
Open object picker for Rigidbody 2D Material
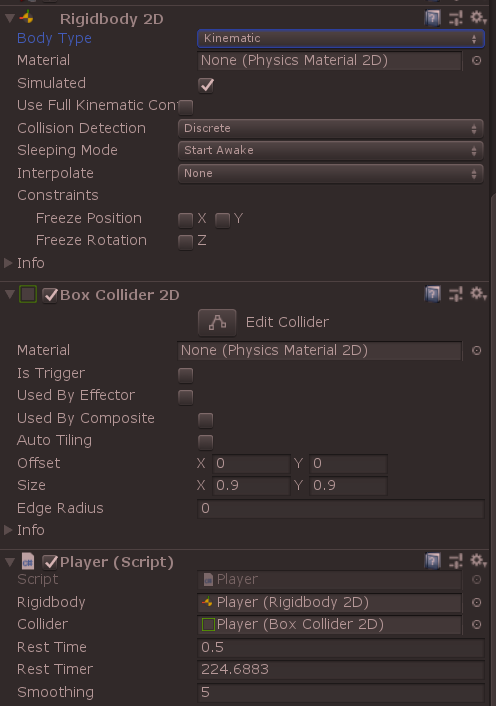click(x=477, y=60)
